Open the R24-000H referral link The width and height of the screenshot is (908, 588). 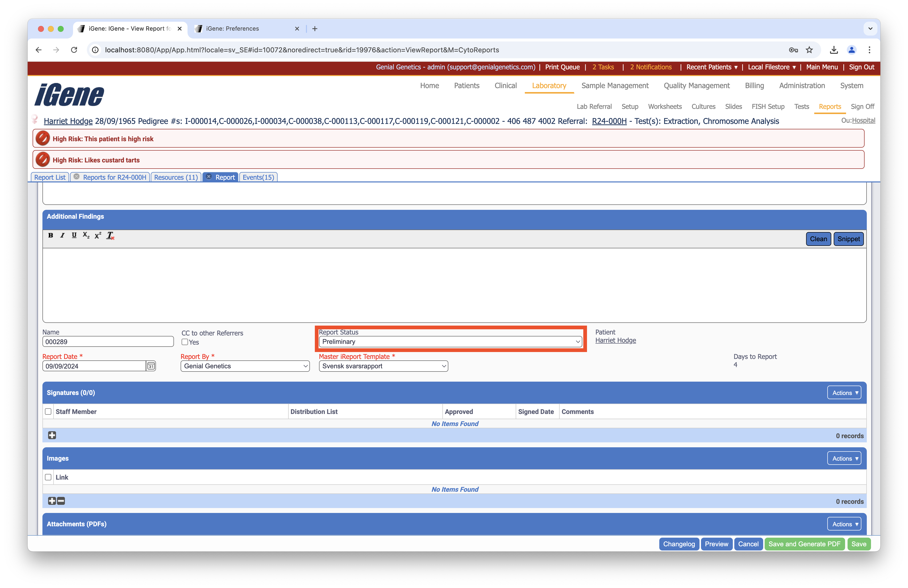[609, 121]
